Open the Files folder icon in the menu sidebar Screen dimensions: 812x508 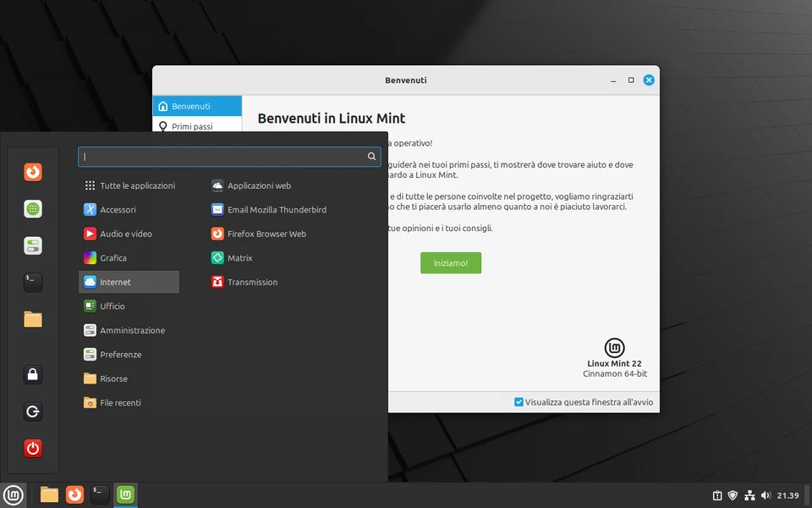coord(32,319)
